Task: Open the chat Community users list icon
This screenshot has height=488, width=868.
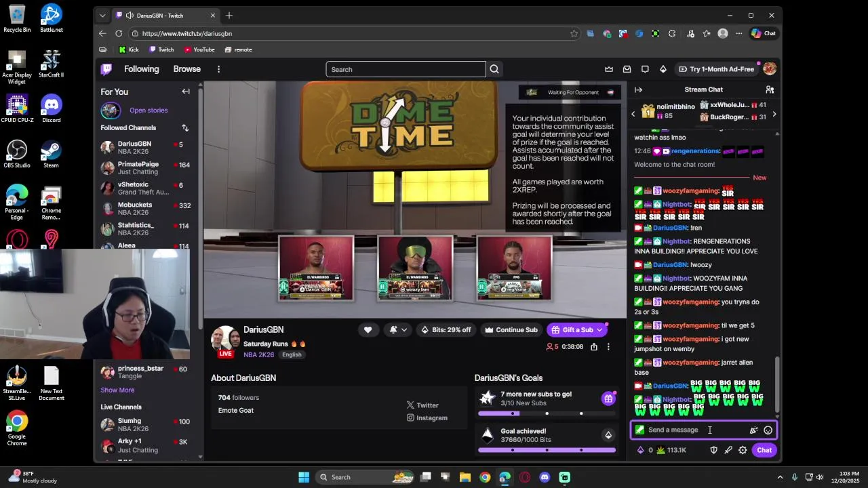Action: pyautogui.click(x=770, y=89)
